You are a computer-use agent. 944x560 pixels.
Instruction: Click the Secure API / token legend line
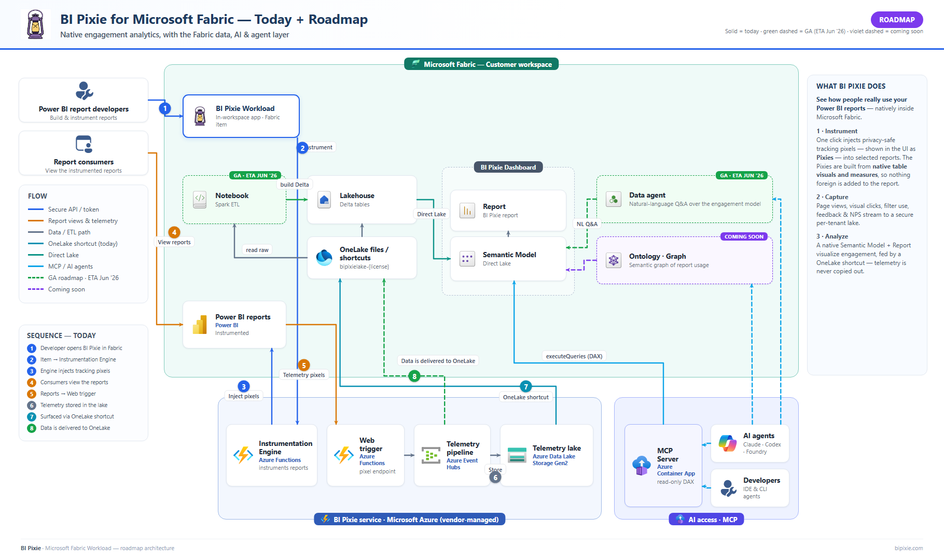36,209
